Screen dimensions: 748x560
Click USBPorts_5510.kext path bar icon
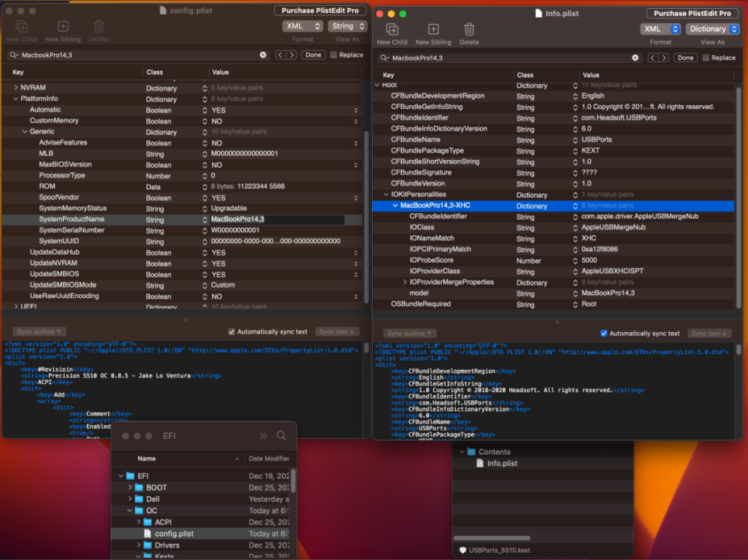(462, 550)
